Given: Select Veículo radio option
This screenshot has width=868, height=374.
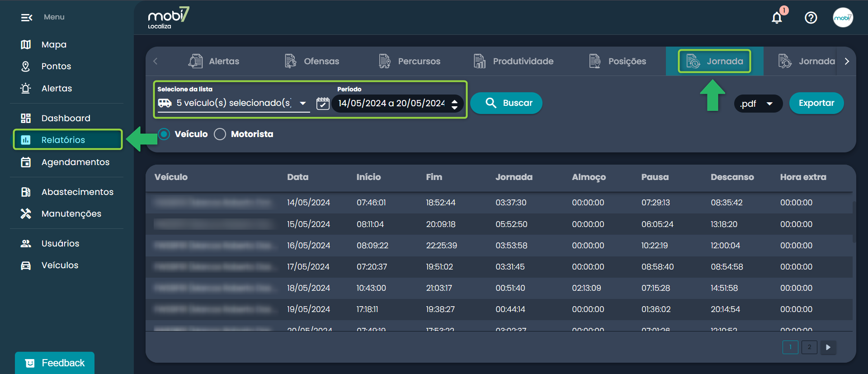Looking at the screenshot, I should [x=164, y=134].
